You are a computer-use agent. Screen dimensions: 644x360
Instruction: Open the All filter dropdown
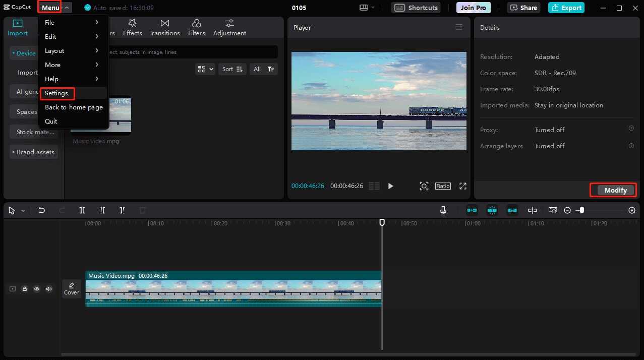point(263,69)
